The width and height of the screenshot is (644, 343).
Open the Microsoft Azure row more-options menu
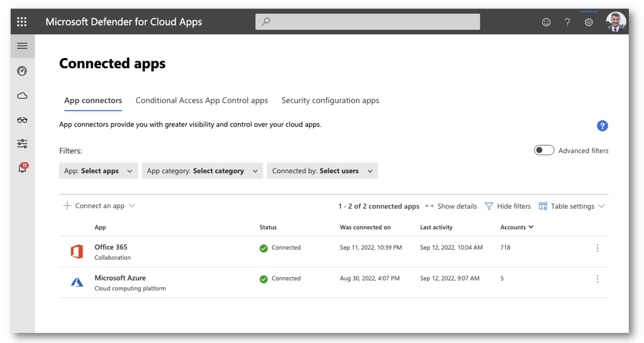point(597,279)
